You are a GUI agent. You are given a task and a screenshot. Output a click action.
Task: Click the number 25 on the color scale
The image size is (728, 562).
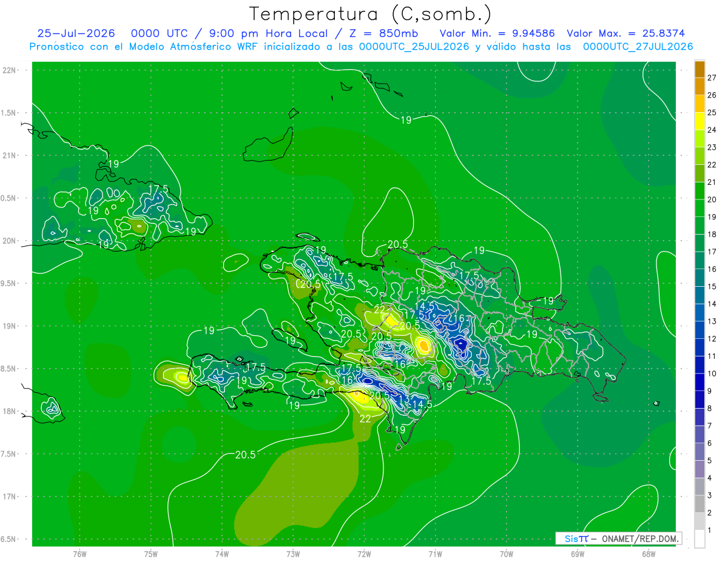pyautogui.click(x=712, y=113)
